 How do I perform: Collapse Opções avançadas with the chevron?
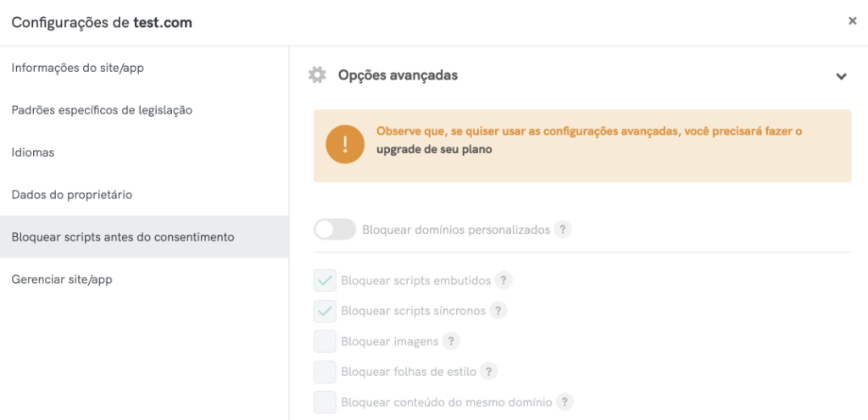point(841,76)
